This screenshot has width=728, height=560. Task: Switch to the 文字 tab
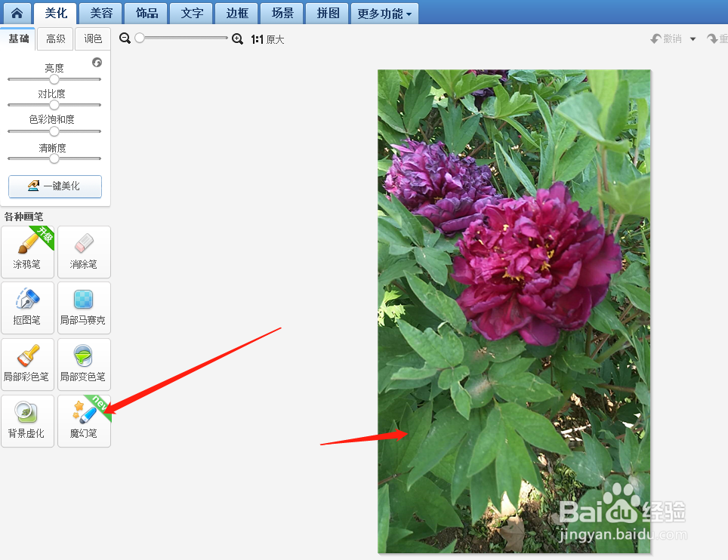(192, 13)
